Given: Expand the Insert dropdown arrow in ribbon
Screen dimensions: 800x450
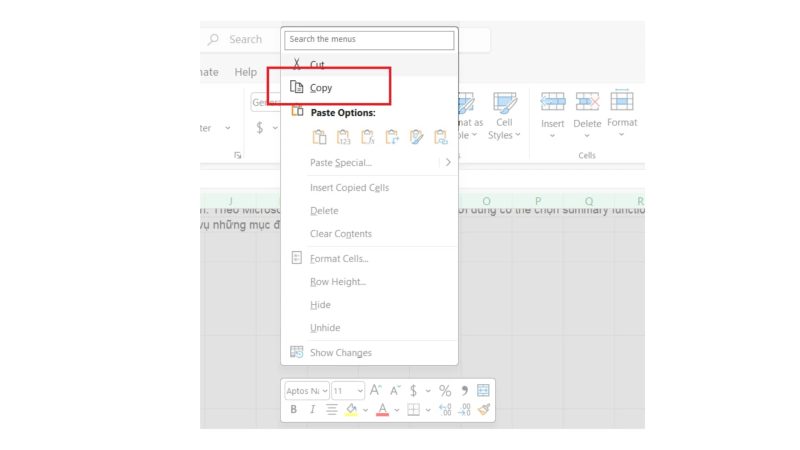Looking at the screenshot, I should (552, 136).
